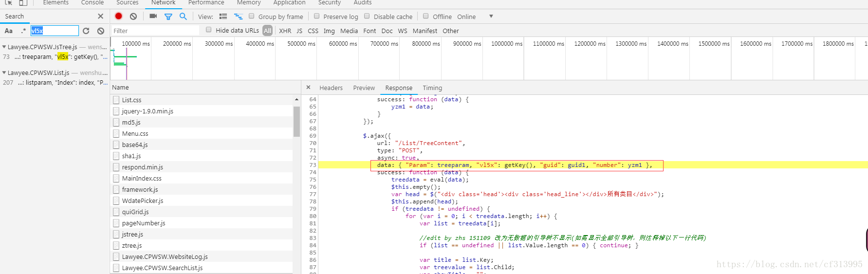
Task: Select jquery-1.9.0.min.js request
Action: coord(202,111)
